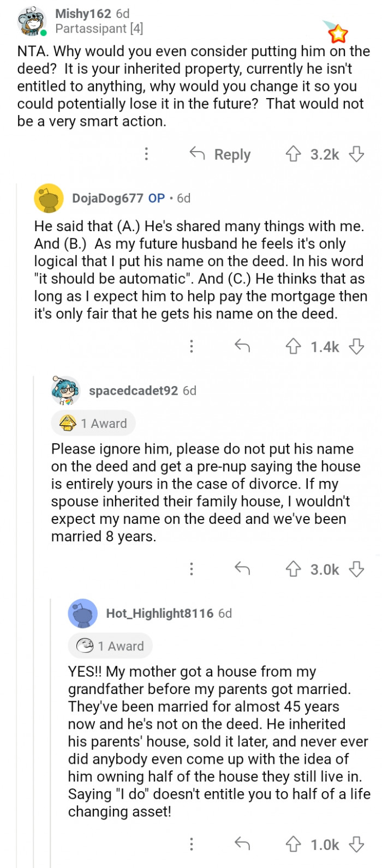This screenshot has height=868, width=382.
Task: Tap the upvote arrow on DojaDog677's reply
Action: [x=295, y=346]
